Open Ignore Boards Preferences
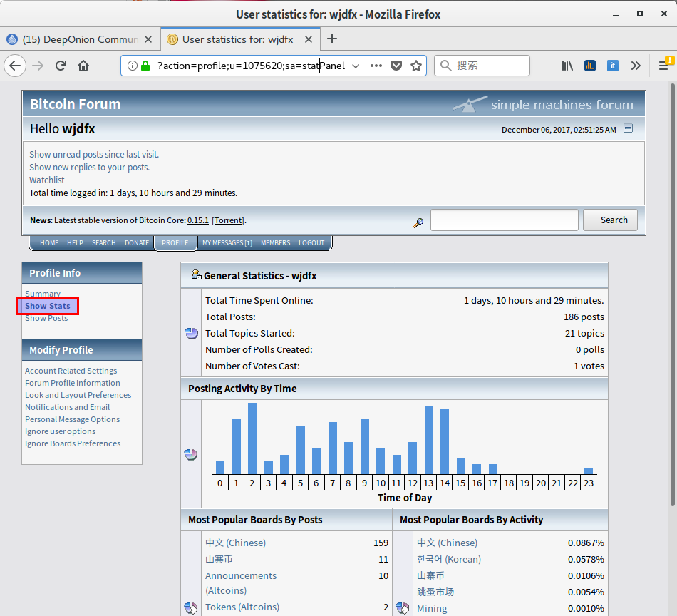The image size is (677, 616). pyautogui.click(x=73, y=443)
